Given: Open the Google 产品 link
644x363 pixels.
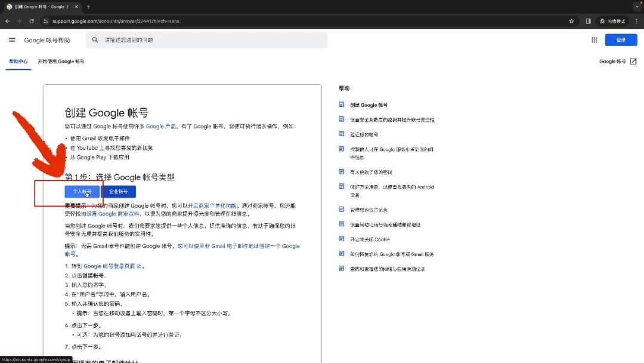Looking at the screenshot, I should pos(160,126).
